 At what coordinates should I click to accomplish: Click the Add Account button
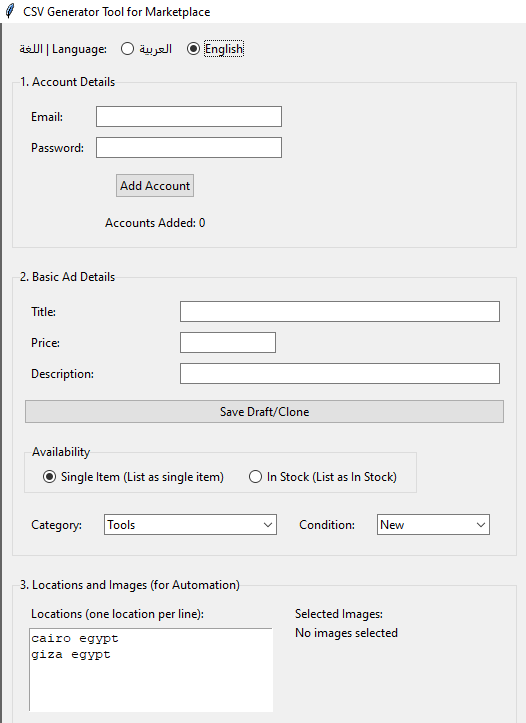tap(155, 185)
